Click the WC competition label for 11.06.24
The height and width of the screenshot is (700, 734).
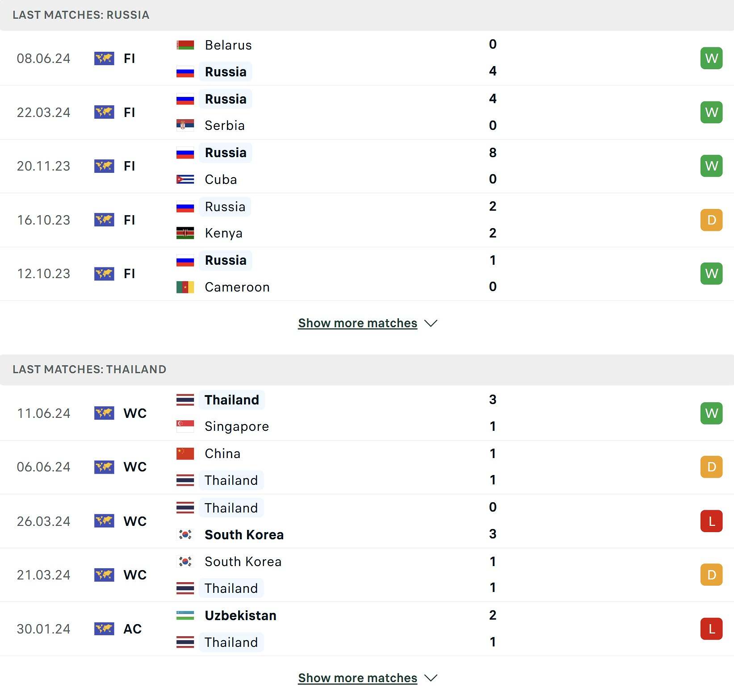pos(135,413)
